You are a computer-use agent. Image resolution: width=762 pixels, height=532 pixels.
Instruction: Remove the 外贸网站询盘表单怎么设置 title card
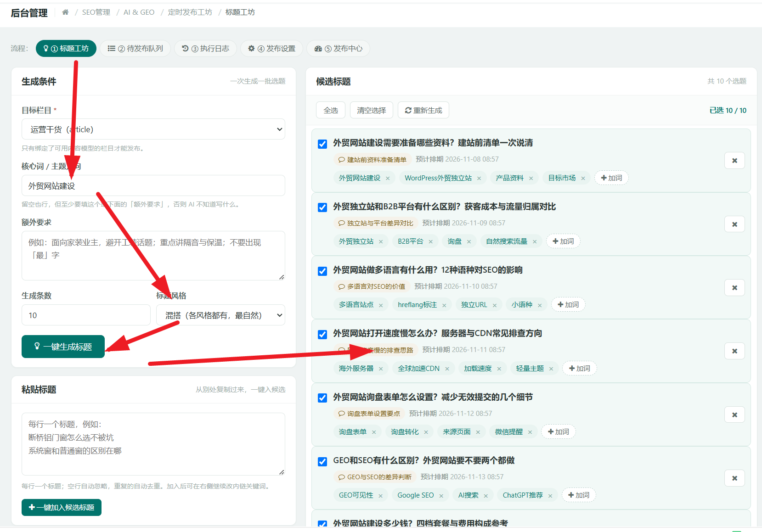pos(734,415)
